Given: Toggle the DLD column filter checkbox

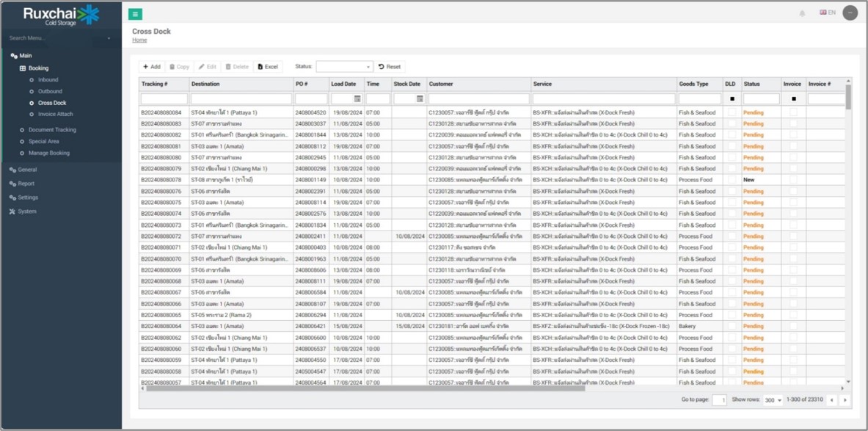Looking at the screenshot, I should [732, 98].
